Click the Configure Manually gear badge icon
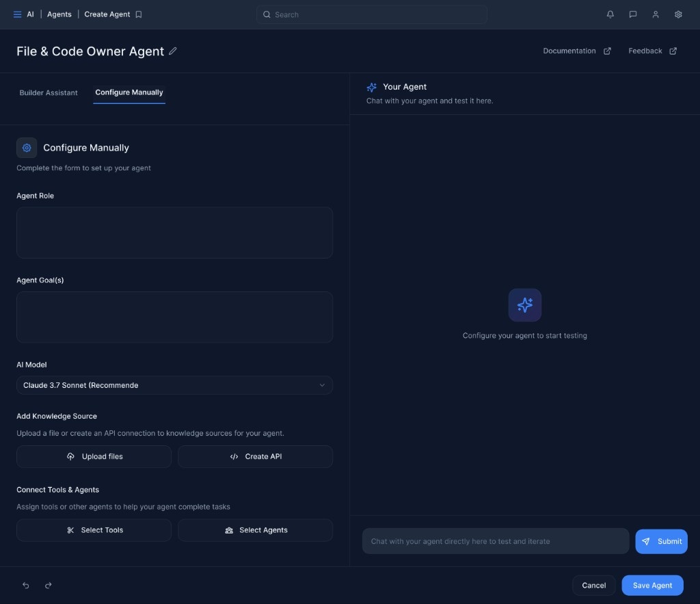Screen dimensions: 700x604 (26, 147)
